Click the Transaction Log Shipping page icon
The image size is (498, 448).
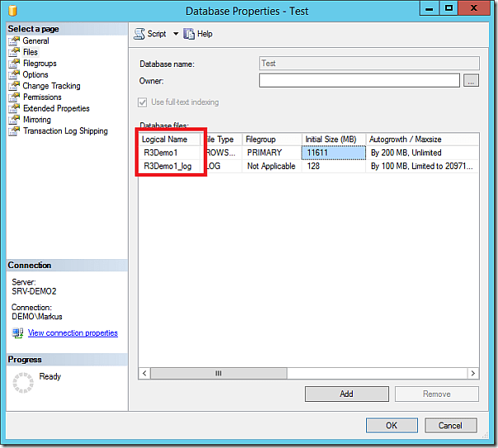coord(14,131)
